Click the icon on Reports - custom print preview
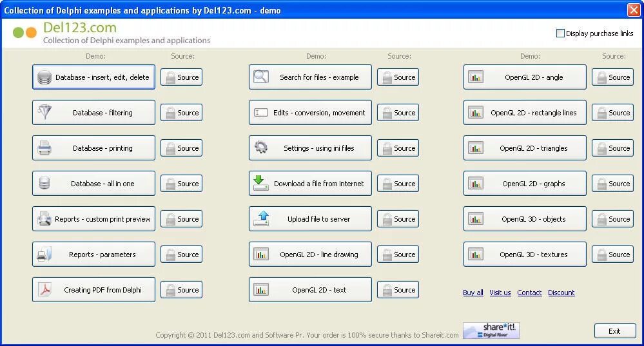 tap(44, 219)
